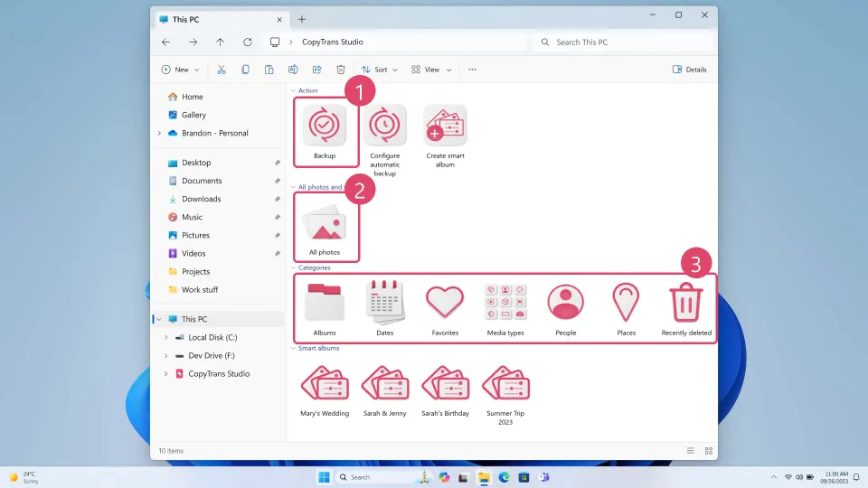Open the Media types category
This screenshot has width=868, height=488.
[x=505, y=302]
